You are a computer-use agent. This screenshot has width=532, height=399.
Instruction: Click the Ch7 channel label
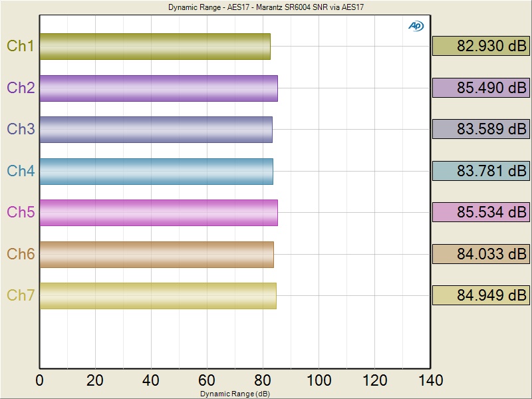(21, 295)
